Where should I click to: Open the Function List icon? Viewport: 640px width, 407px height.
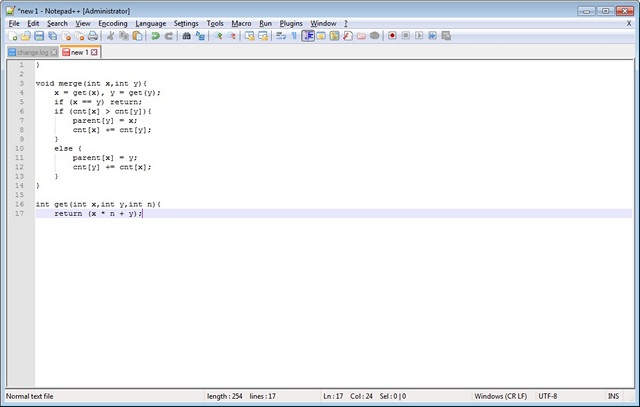[x=348, y=36]
